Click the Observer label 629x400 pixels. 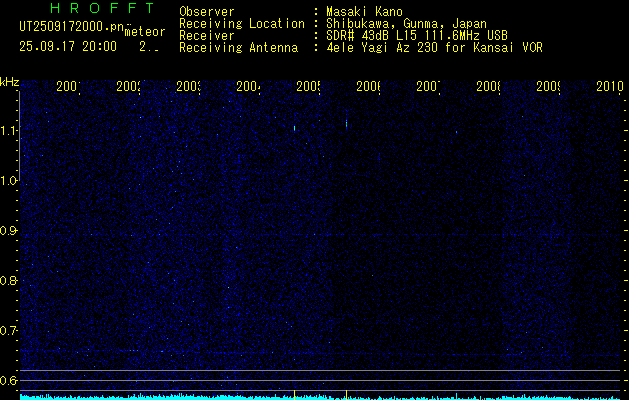(x=207, y=12)
